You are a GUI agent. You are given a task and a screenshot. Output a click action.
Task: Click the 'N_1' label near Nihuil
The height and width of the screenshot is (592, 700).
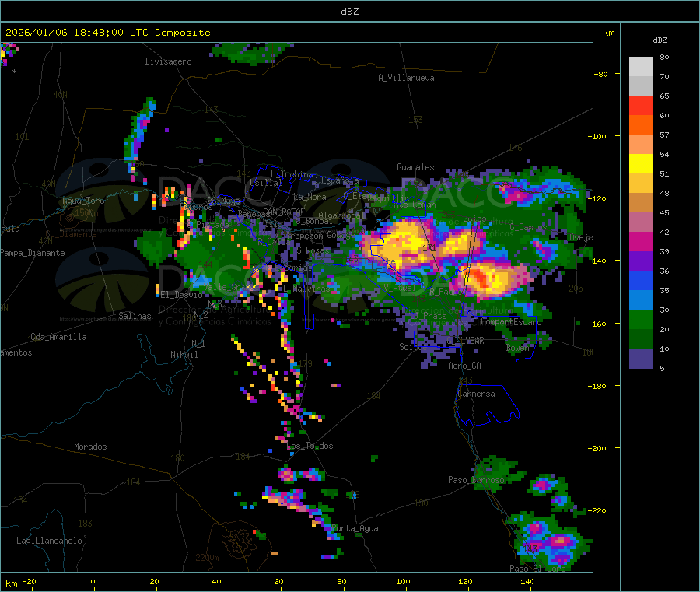tap(198, 343)
